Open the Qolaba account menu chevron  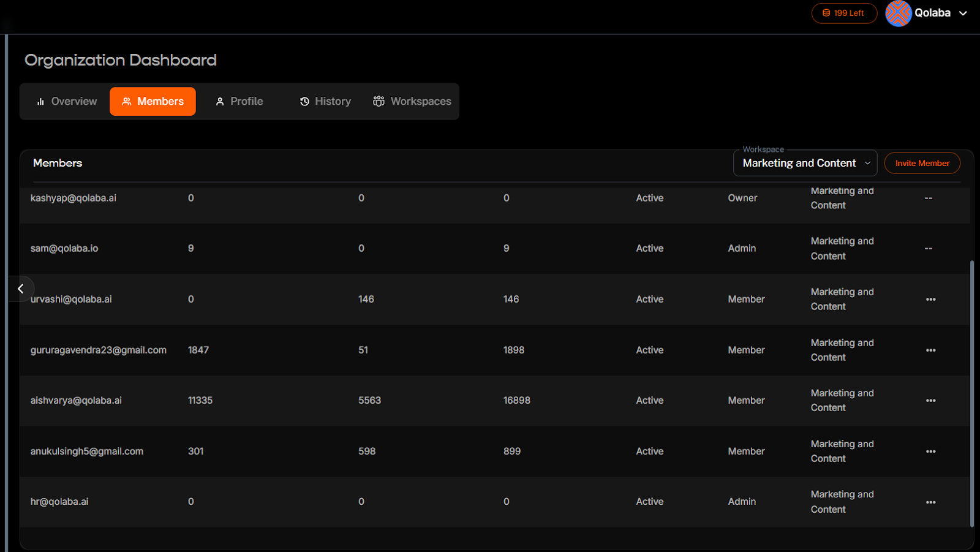click(x=963, y=13)
